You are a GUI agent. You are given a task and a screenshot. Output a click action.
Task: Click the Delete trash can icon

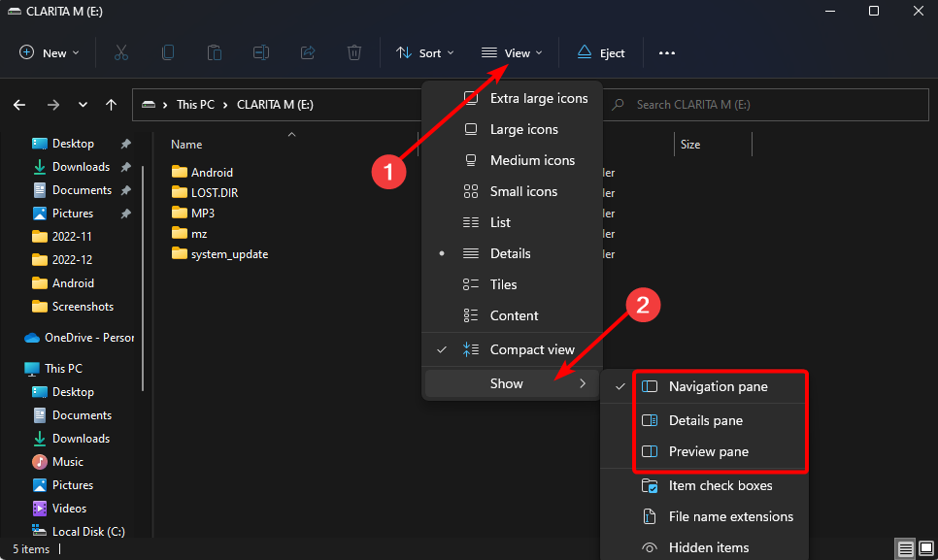pos(354,52)
